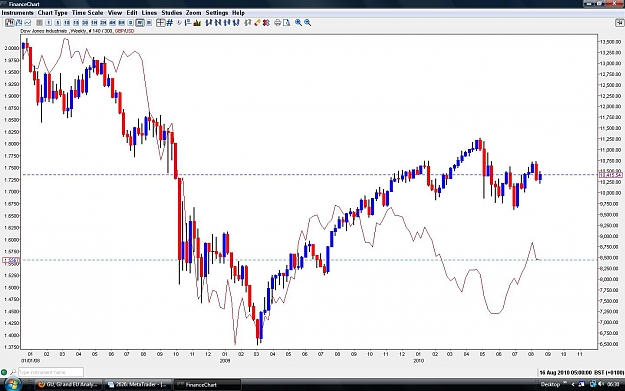Click the printer icon

[x=277, y=23]
